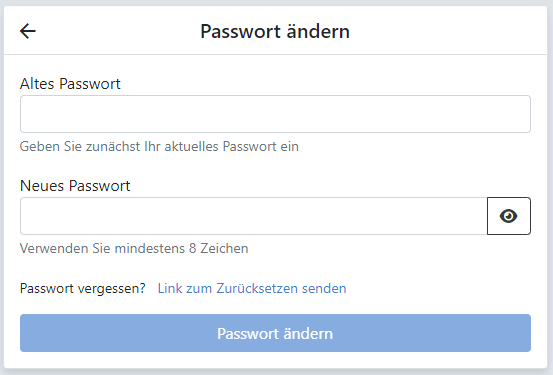Submit with the blue Passwort ändern button
553x375 pixels.
275,333
